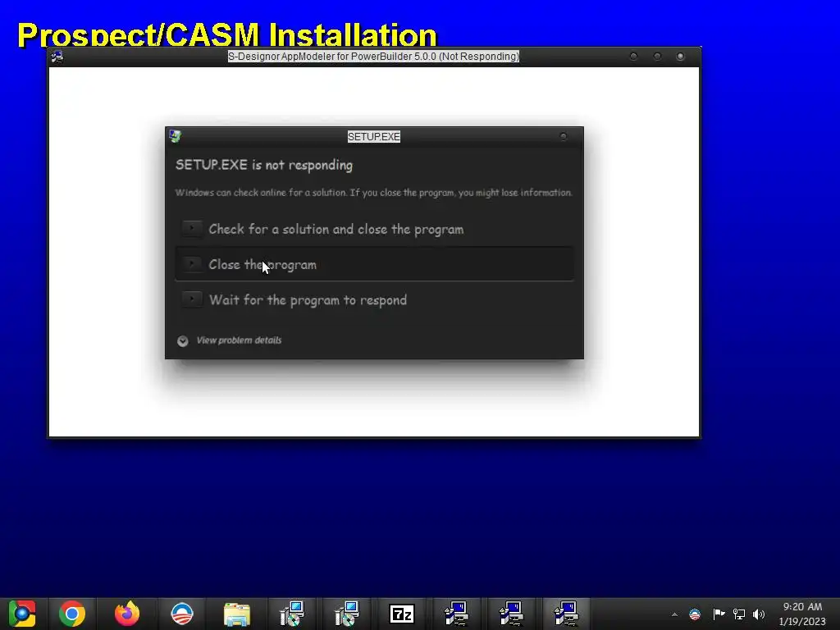The width and height of the screenshot is (840, 630).
Task: Select 'Check for a solution and close the program'
Action: [374, 229]
